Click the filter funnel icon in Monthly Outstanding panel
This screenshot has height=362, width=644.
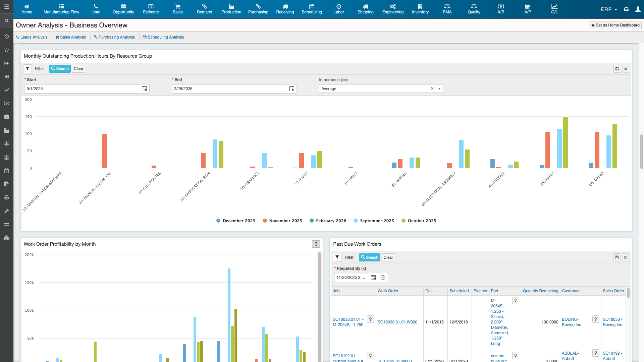(27, 68)
